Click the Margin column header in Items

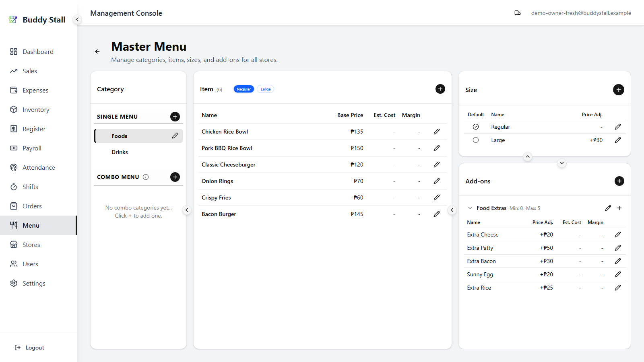tap(411, 115)
